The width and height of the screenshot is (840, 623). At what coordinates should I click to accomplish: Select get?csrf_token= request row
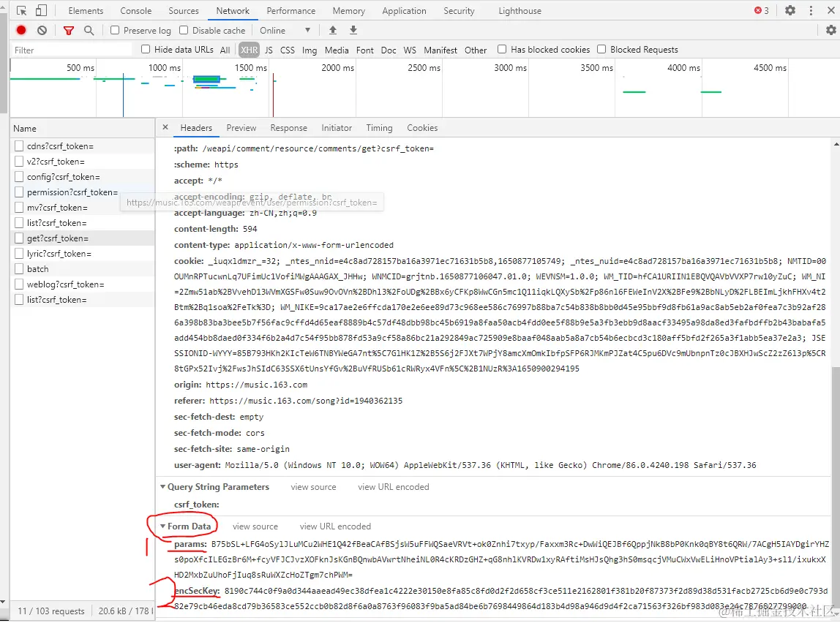tap(83, 238)
